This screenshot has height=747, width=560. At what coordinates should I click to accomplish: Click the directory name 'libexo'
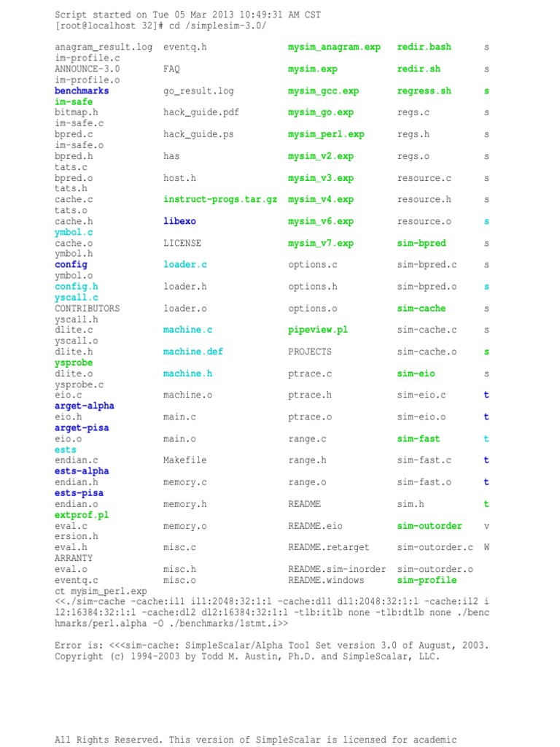click(x=179, y=222)
